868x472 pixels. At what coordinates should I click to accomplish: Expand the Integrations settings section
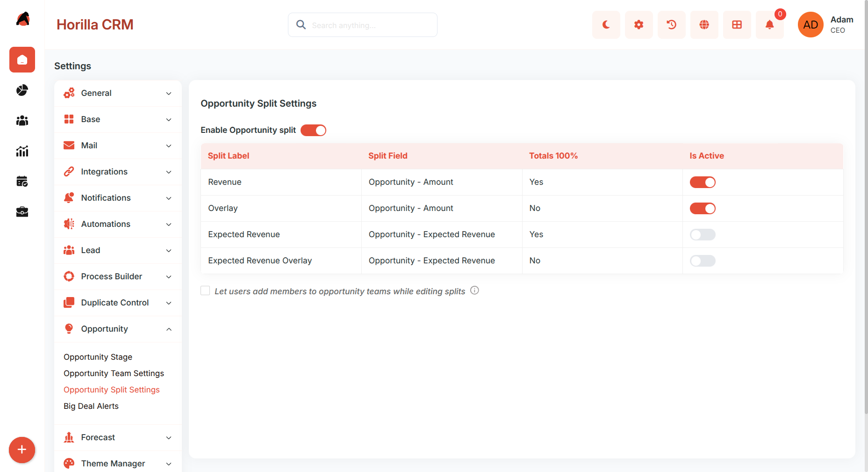118,172
